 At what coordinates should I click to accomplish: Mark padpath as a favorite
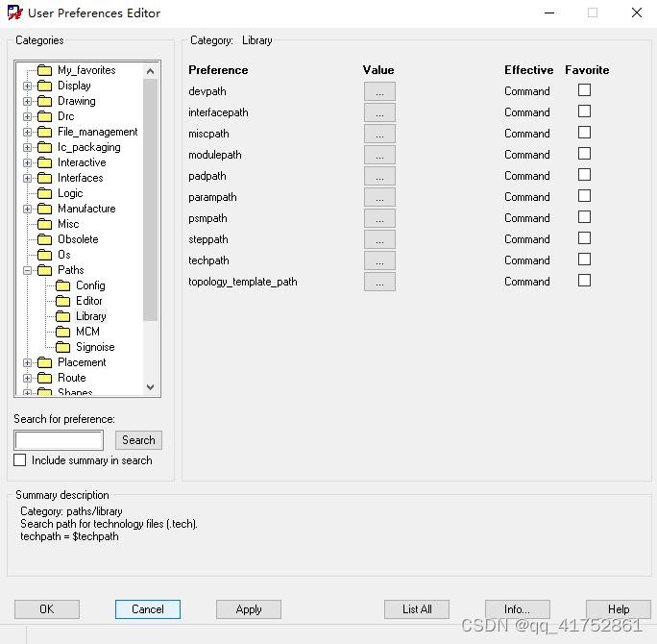[x=584, y=174]
